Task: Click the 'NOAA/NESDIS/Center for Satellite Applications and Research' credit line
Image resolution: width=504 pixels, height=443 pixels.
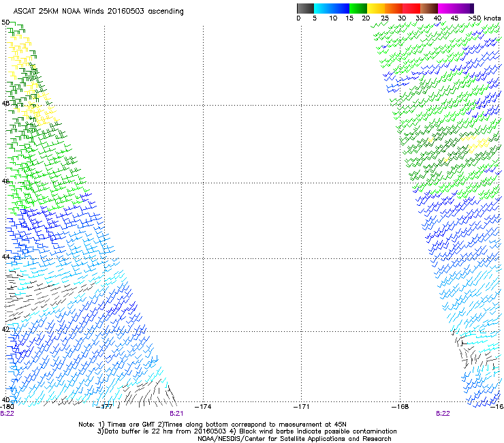Action: pos(294,439)
